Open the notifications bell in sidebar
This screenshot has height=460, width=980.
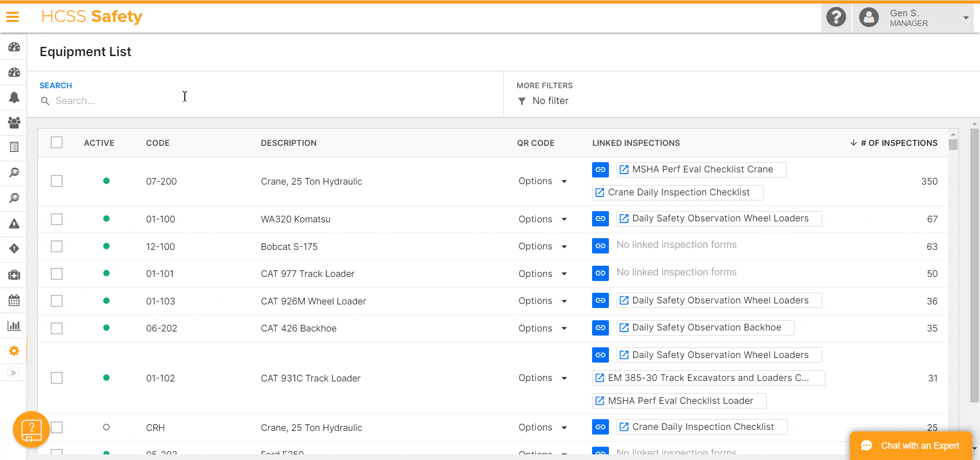tap(14, 97)
